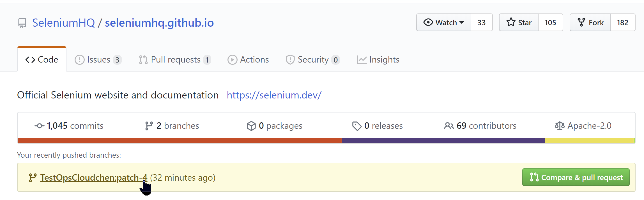Click the commits history icon

(x=39, y=126)
